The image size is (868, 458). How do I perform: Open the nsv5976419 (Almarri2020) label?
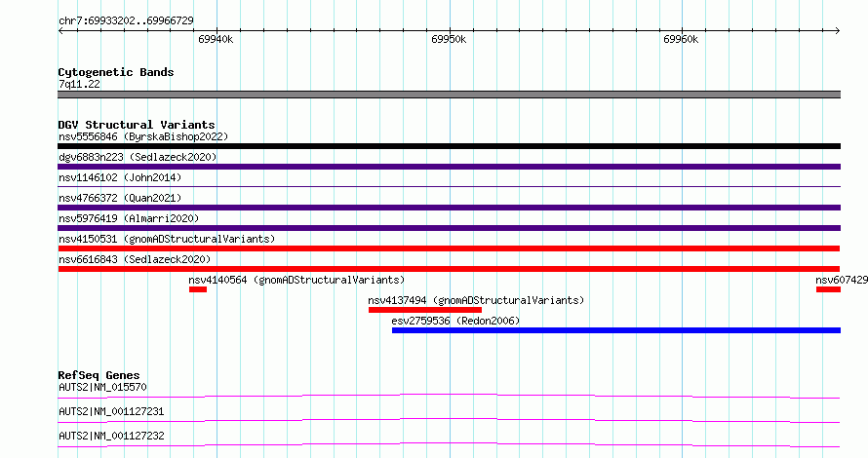129,218
